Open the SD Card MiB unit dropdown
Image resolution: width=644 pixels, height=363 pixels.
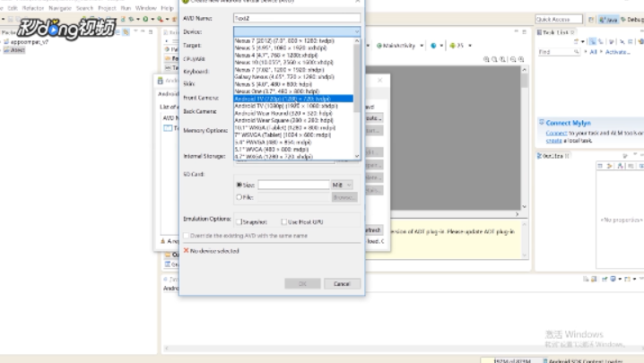pos(342,185)
